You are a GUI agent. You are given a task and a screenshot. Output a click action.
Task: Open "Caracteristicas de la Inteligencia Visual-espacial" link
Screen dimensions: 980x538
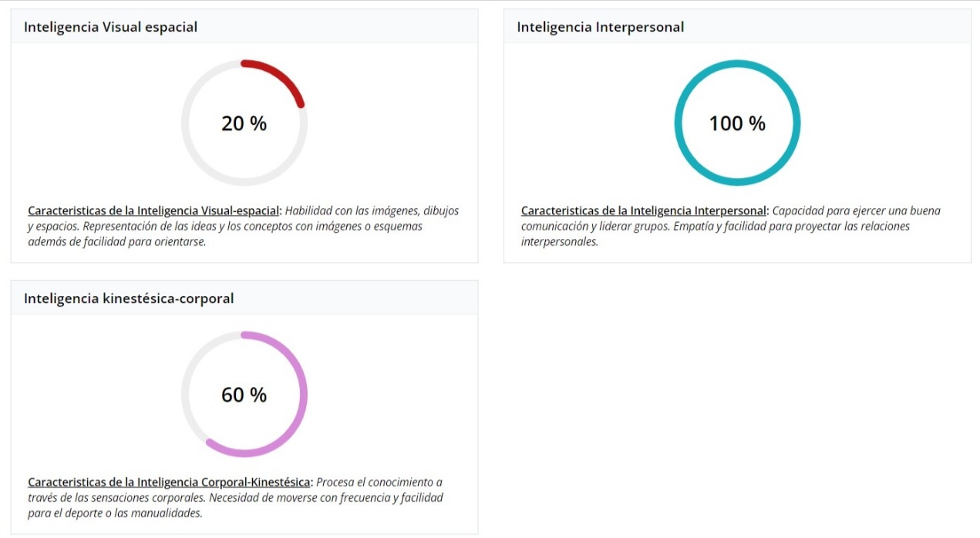pos(155,210)
